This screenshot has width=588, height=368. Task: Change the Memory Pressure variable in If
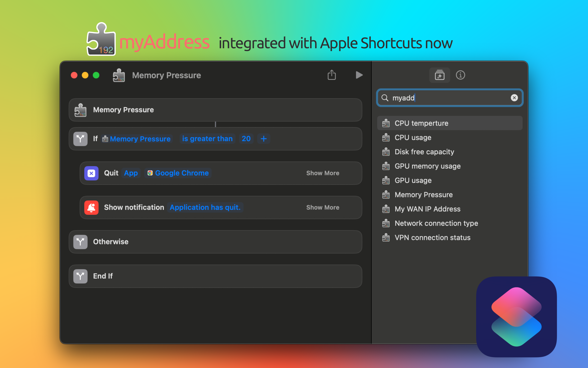pyautogui.click(x=137, y=139)
